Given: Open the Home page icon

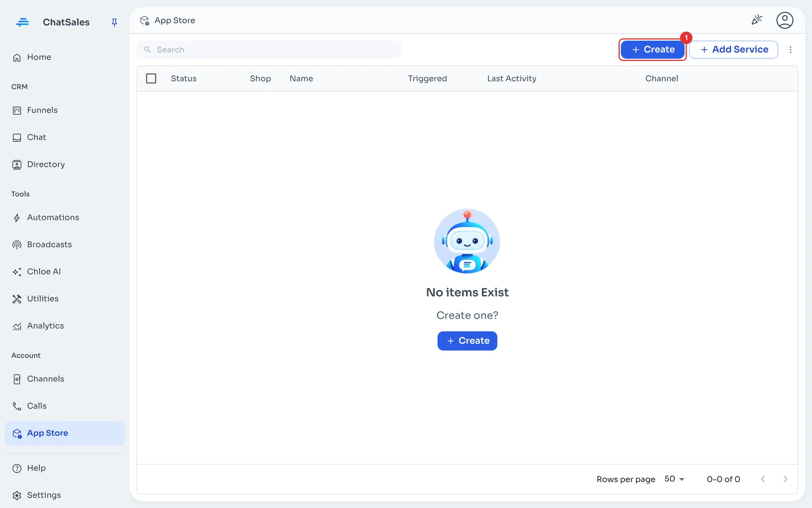Looking at the screenshot, I should [x=17, y=57].
